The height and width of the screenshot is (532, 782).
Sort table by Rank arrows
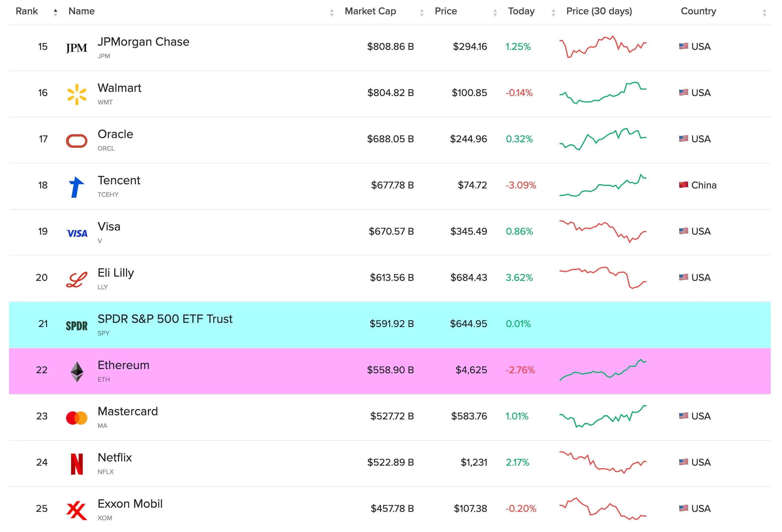55,12
